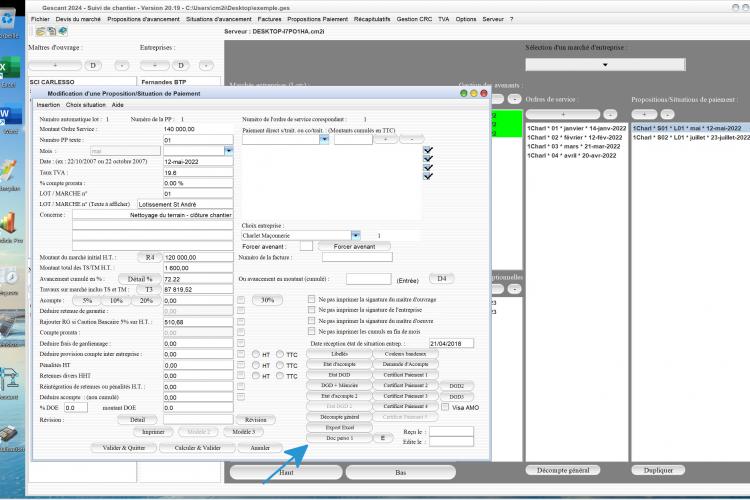The width and height of the screenshot is (750, 500).
Task: Select HT radio on the Pénalités HT row
Action: [x=256, y=365]
